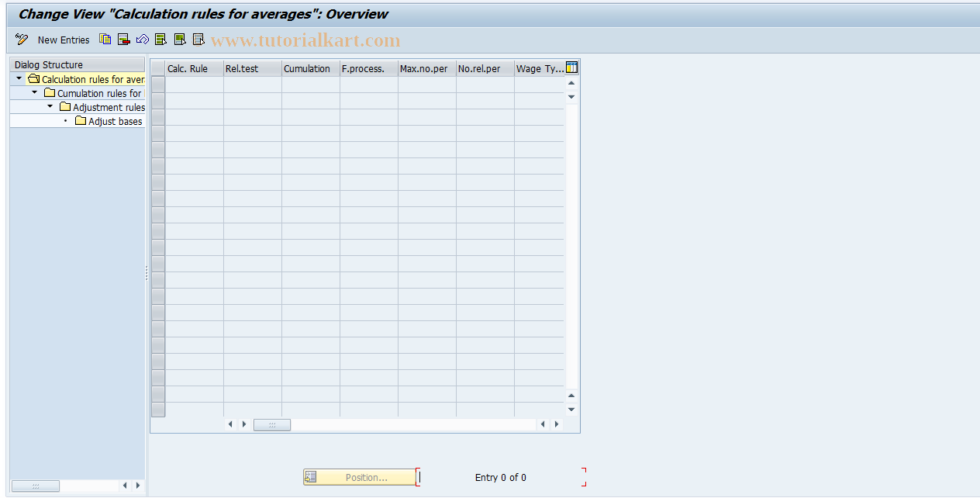Click the Select Block icon
This screenshot has width=980, height=498.
pyautogui.click(x=180, y=40)
